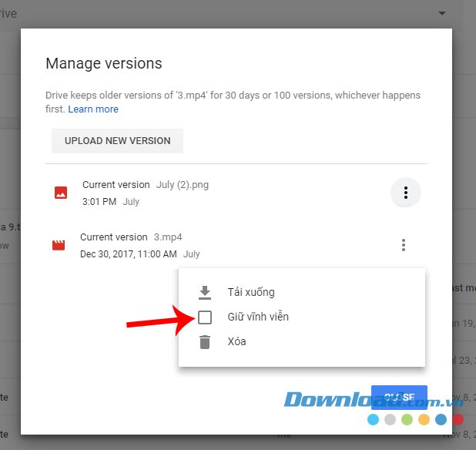Click the Dec 30, 2017, 11:00 AM timestamp
Viewport: 476px width, 450px height.
click(x=129, y=254)
